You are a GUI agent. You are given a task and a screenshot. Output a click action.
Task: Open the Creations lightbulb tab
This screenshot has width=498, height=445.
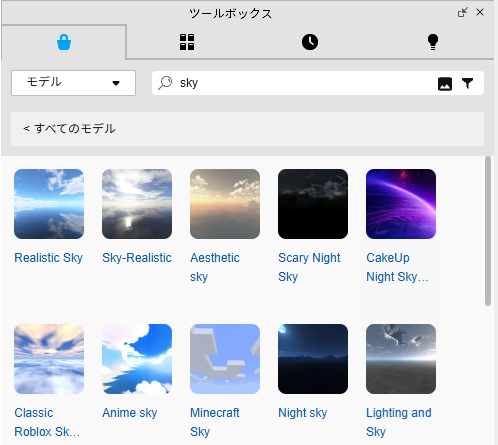(433, 42)
